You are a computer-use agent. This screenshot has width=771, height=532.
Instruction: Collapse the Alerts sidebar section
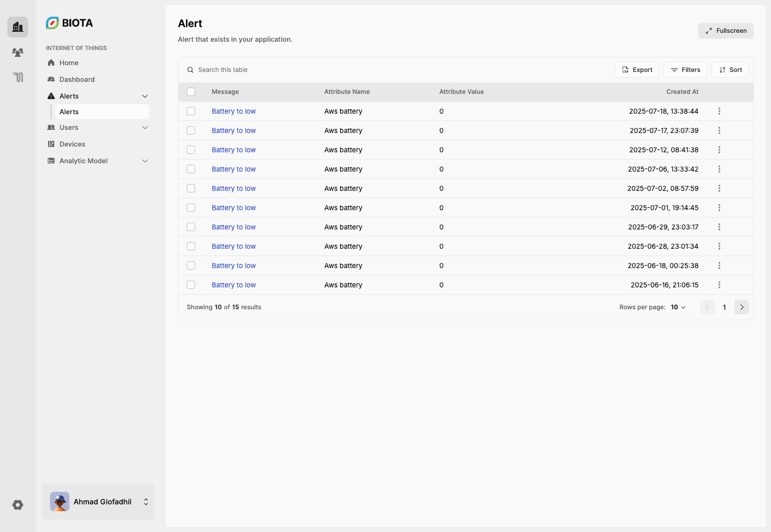(145, 96)
